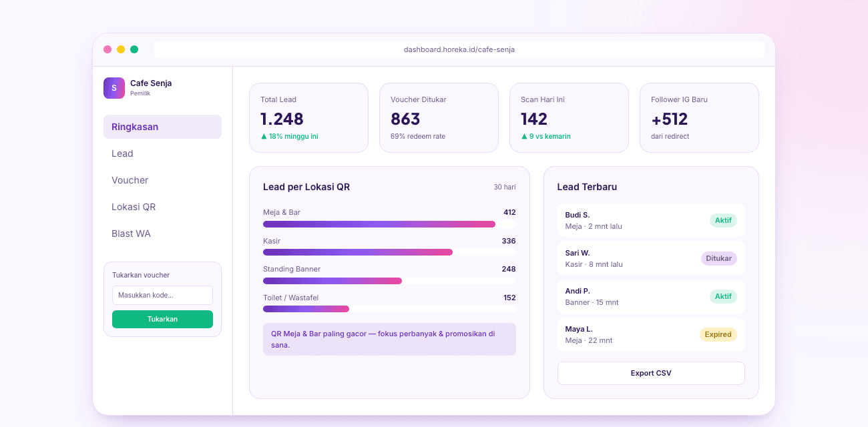868x427 pixels.
Task: Click the Expired badge on Maya L.
Action: [718, 334]
